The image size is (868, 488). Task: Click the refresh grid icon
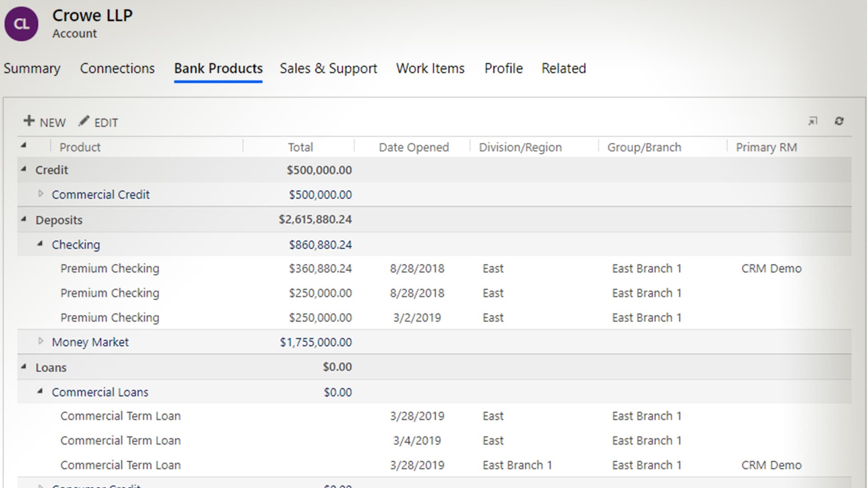[839, 121]
